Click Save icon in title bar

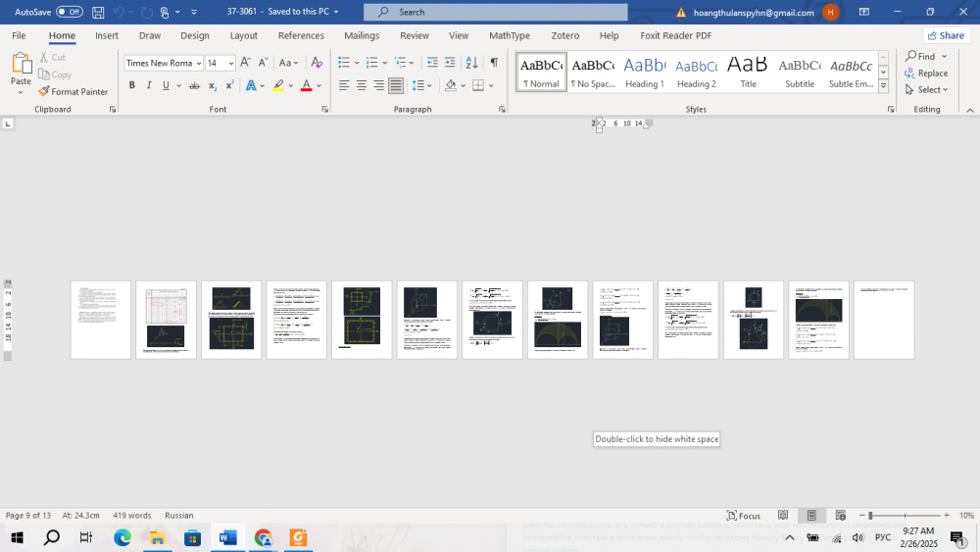click(98, 12)
